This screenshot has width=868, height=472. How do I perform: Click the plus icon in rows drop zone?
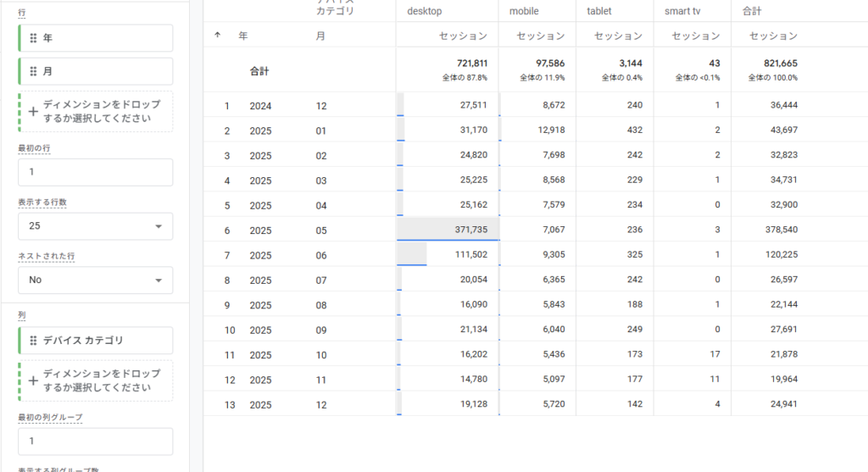click(x=33, y=111)
